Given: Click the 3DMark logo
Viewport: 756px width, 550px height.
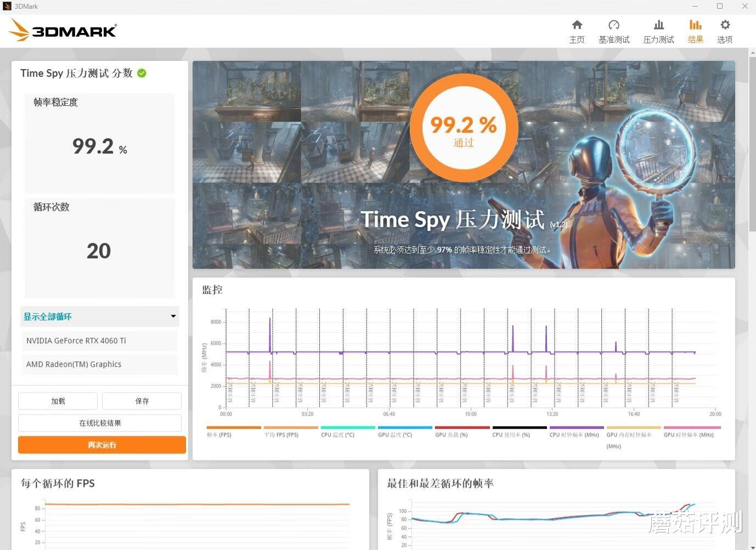Looking at the screenshot, I should 62,30.
